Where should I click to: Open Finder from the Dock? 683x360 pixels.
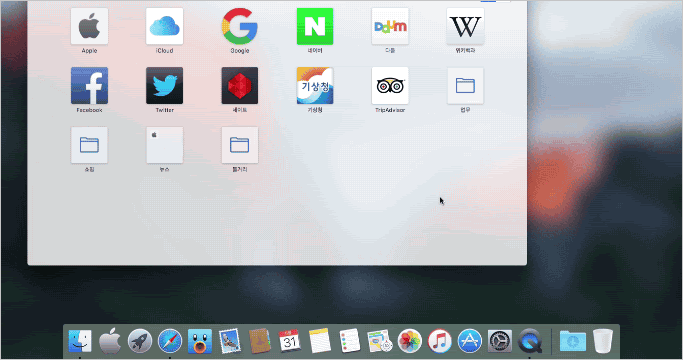[x=80, y=341]
